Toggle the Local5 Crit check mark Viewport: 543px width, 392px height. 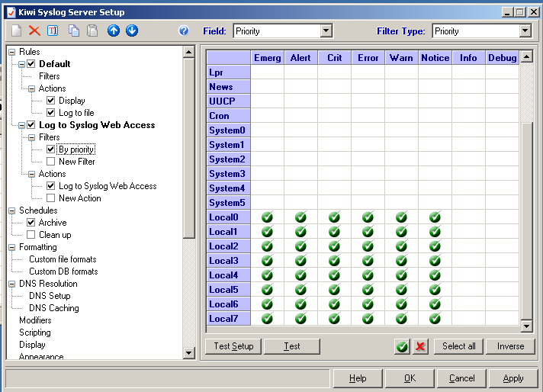coord(334,290)
